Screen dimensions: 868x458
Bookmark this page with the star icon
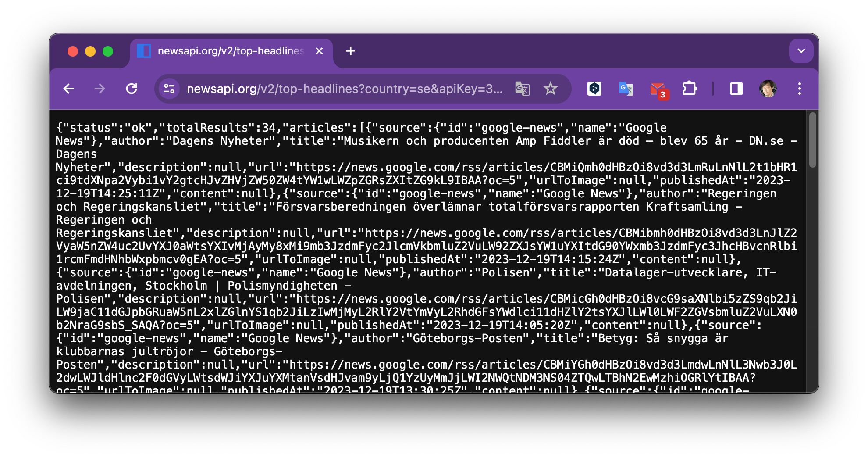[x=550, y=89]
